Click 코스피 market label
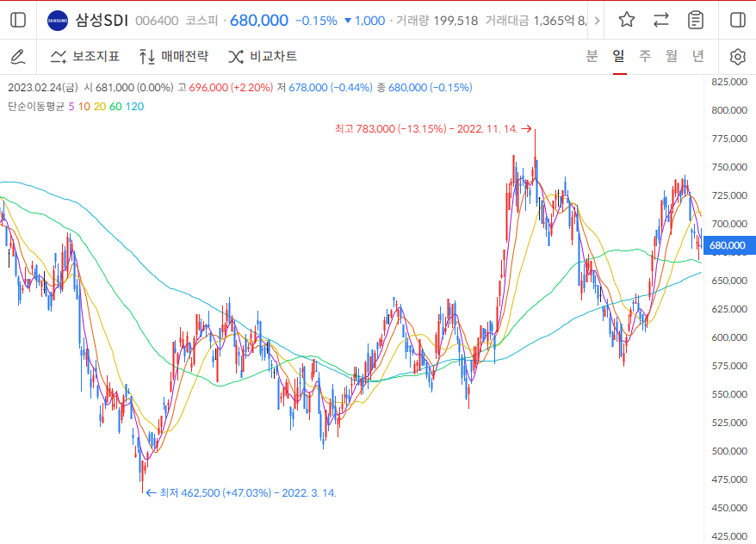Viewport: 756px width, 544px height. tap(202, 21)
